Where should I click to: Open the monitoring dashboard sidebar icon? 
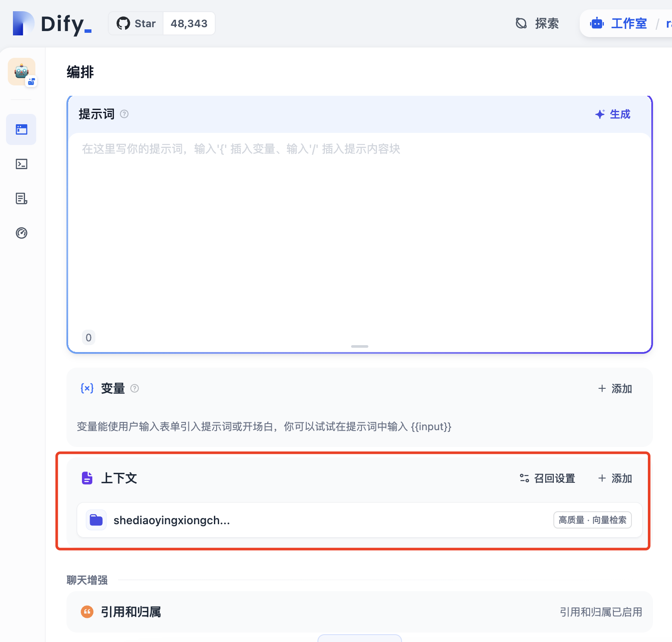coord(22,233)
